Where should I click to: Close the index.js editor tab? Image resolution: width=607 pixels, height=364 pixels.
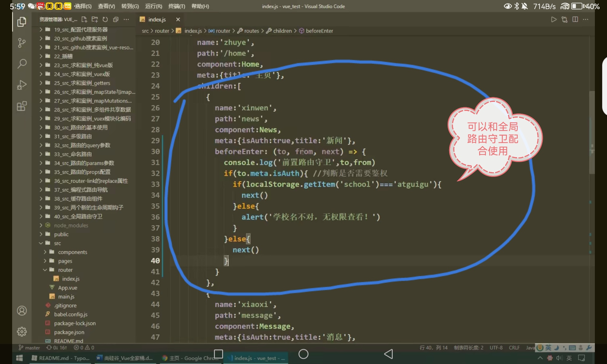pyautogui.click(x=178, y=19)
